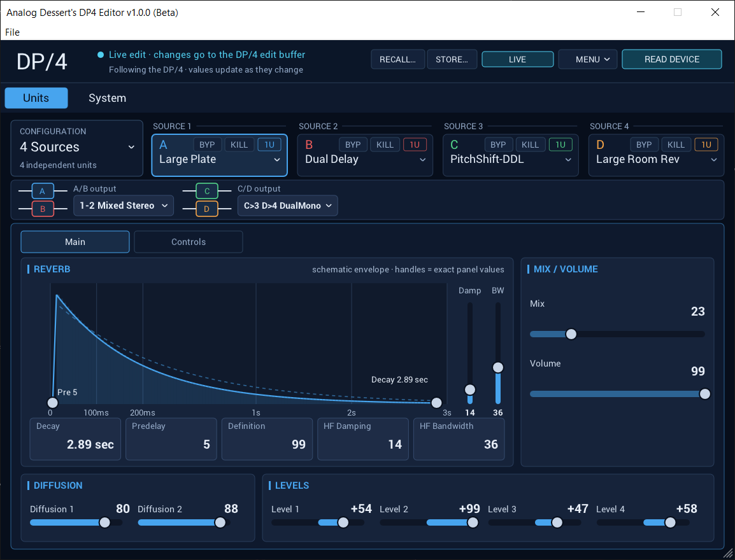Click the Level 2 slider handle
735x560 pixels.
pyautogui.click(x=473, y=522)
